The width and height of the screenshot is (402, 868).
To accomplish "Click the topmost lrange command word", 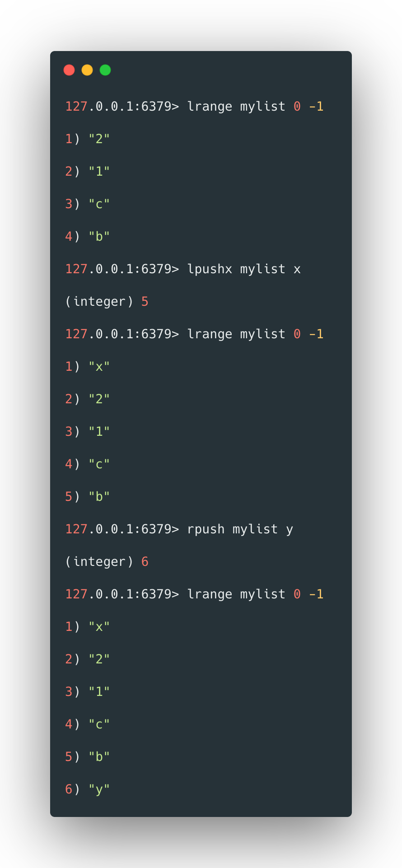I will (x=210, y=107).
